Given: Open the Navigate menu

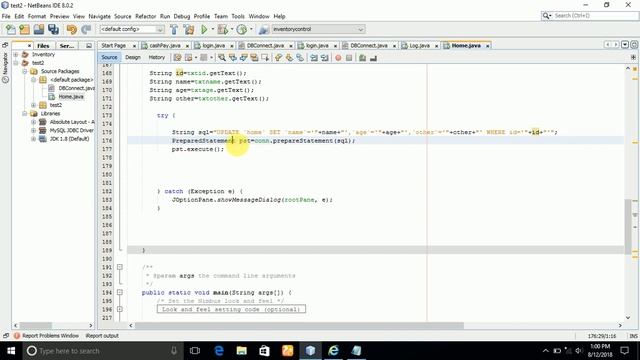Looking at the screenshot, I should (100, 16).
